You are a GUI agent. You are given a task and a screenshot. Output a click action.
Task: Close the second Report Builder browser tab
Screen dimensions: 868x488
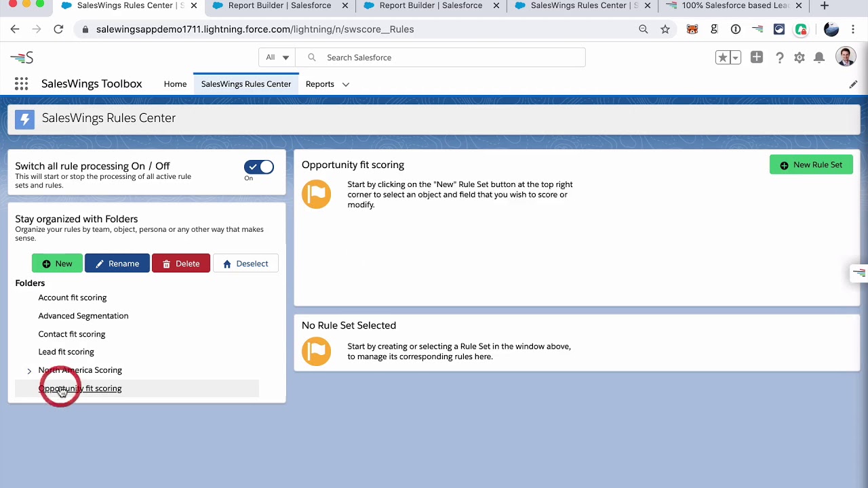tap(496, 5)
